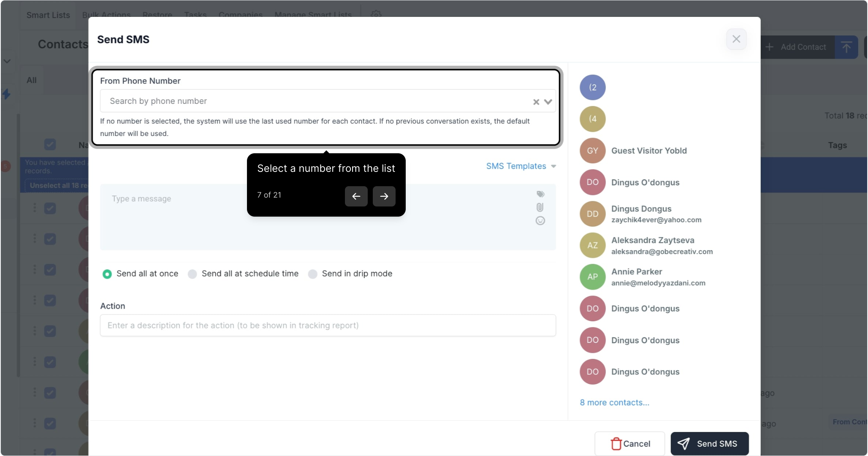The width and height of the screenshot is (868, 456).
Task: Expand the From Phone Number dropdown arrow
Action: [x=548, y=102]
